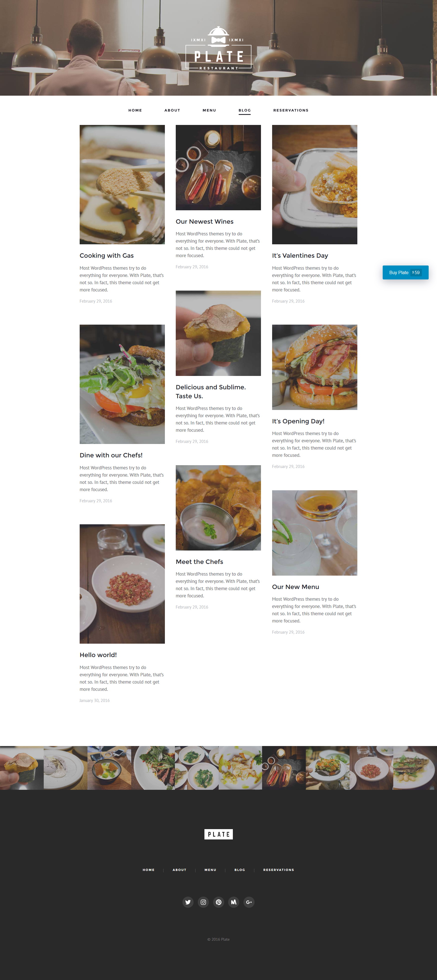
Task: Read the Our Newest Wines post
Action: [x=204, y=221]
